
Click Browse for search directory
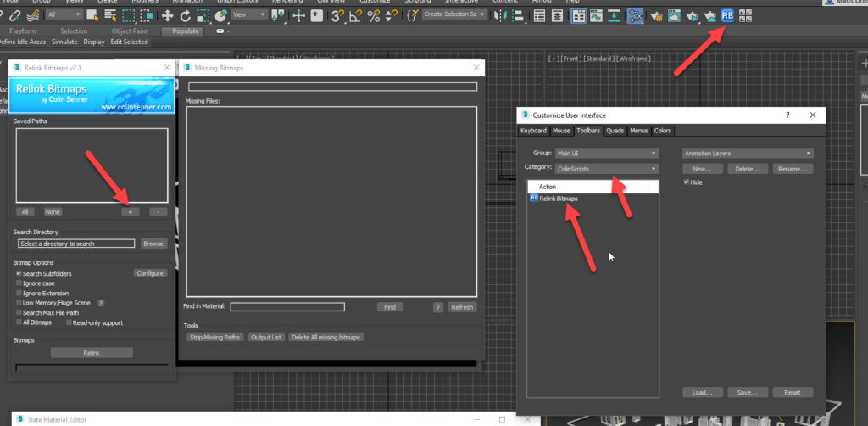click(153, 244)
